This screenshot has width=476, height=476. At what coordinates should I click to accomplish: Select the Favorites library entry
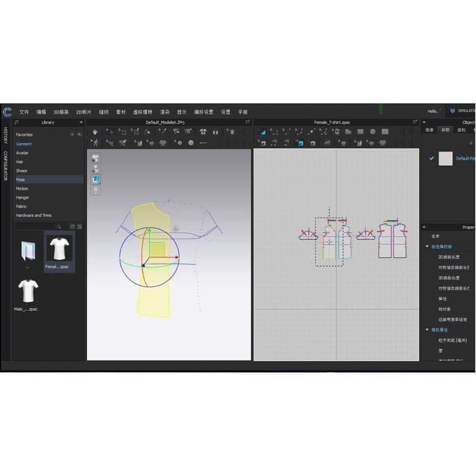24,135
